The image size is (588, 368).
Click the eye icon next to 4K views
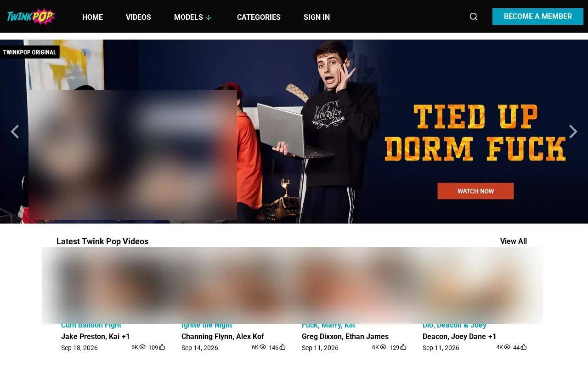coord(507,347)
